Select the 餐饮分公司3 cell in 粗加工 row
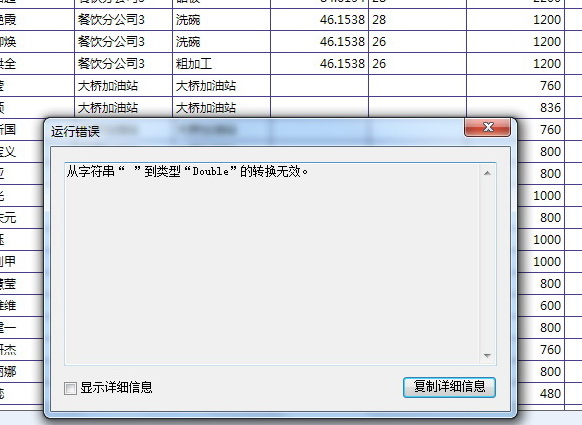Viewport: 582px width, 425px height. point(124,63)
